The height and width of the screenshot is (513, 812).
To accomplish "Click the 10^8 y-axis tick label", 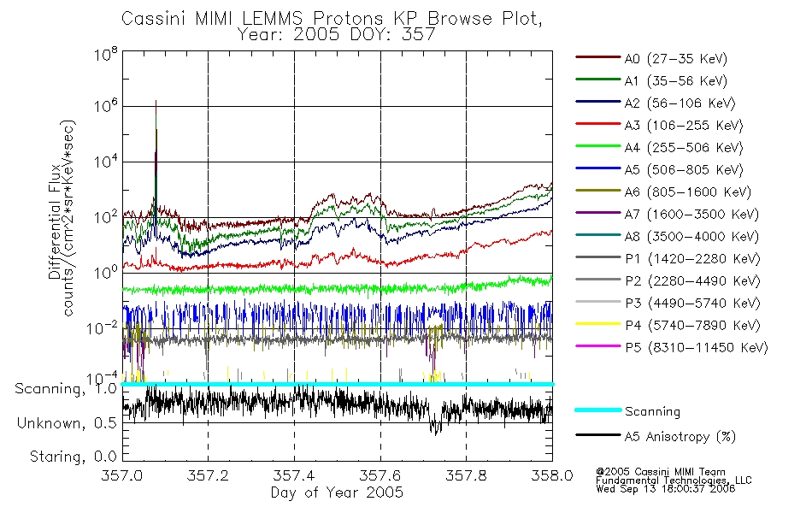I will [x=106, y=54].
